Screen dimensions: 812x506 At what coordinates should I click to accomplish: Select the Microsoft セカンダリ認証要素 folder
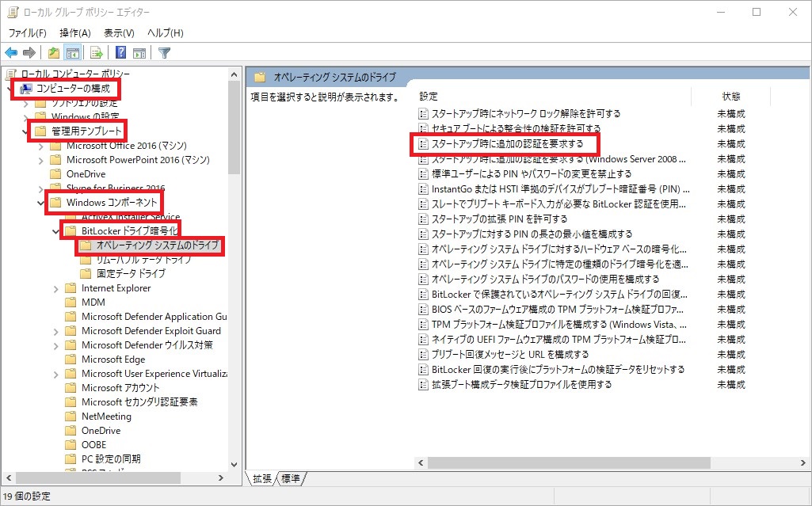[139, 402]
